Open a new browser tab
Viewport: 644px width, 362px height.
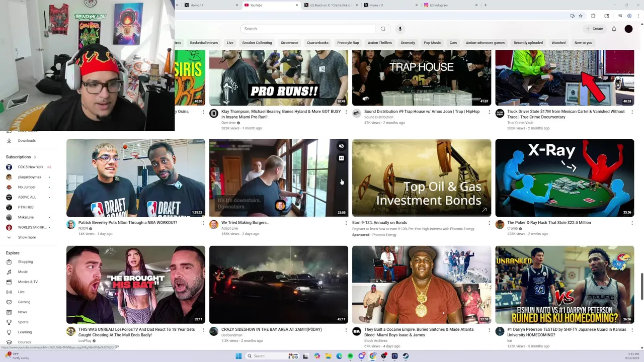point(485,5)
